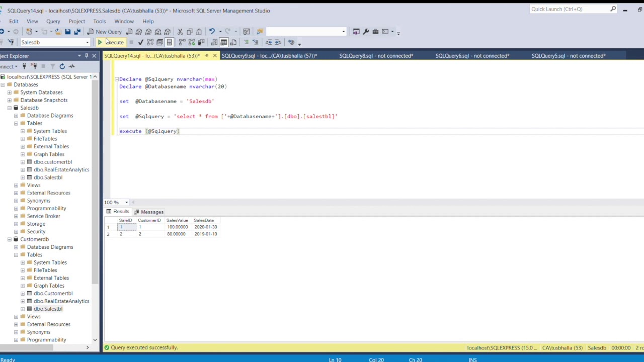
Task: Toggle Include Actual Execution Plan
Action: pyautogui.click(x=182, y=42)
